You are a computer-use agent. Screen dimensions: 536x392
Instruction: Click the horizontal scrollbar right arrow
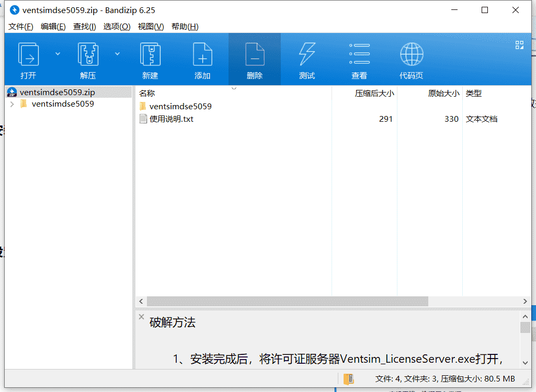click(x=525, y=302)
